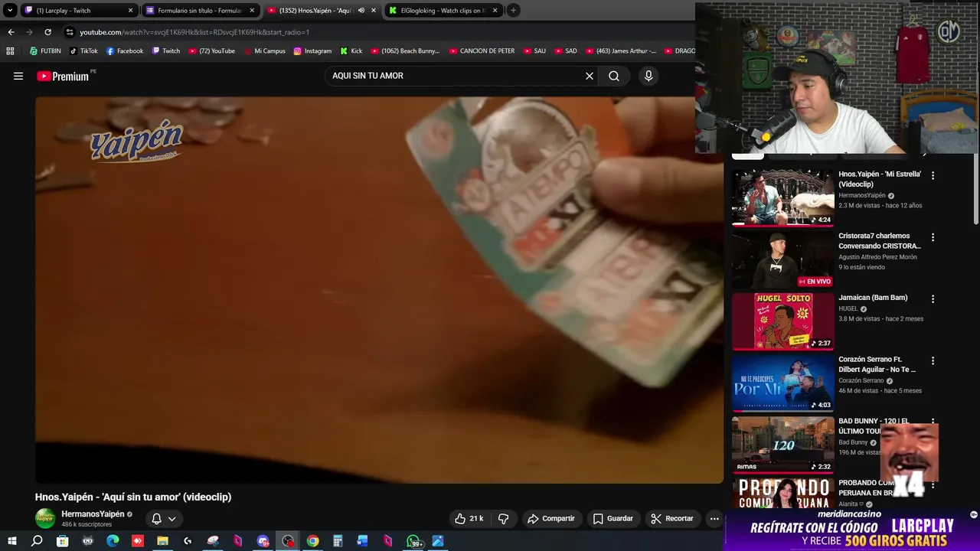Screen dimensions: 980x551
Task: Open Jamaican (Bam Bam) video title
Action: 873,298
